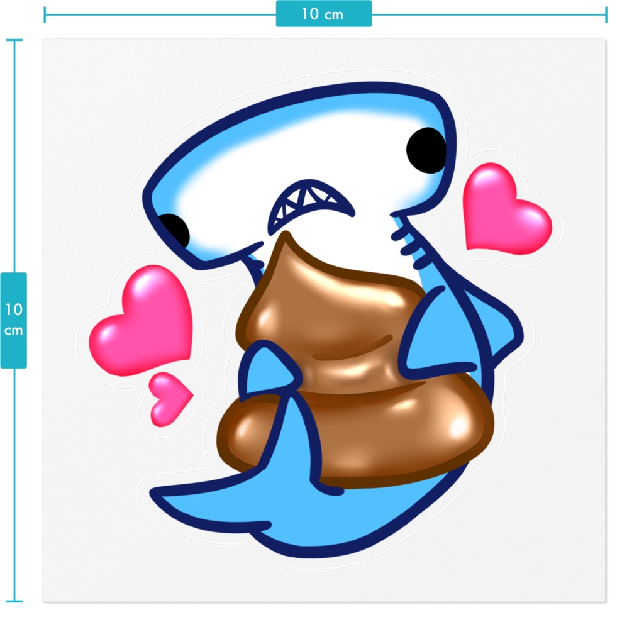
Task: Click the pink heart on the right
Action: tap(507, 209)
